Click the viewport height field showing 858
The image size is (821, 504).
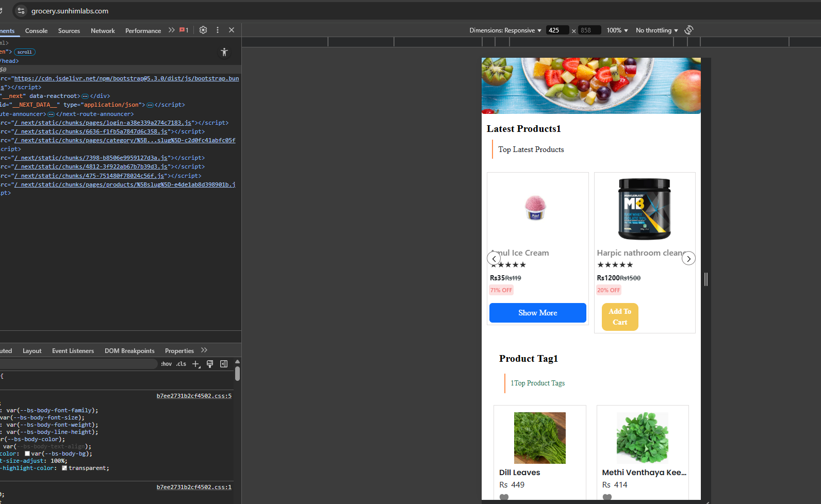589,30
